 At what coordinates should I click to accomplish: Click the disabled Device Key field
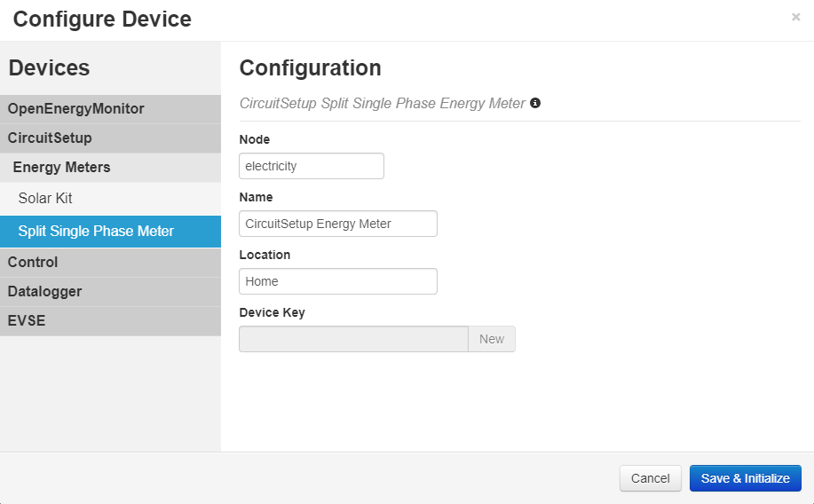point(352,339)
